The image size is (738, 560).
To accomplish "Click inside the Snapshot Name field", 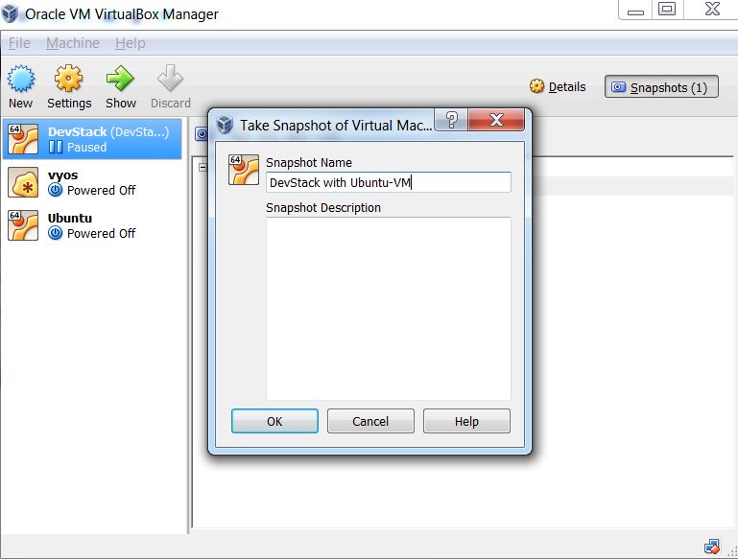I will (389, 182).
